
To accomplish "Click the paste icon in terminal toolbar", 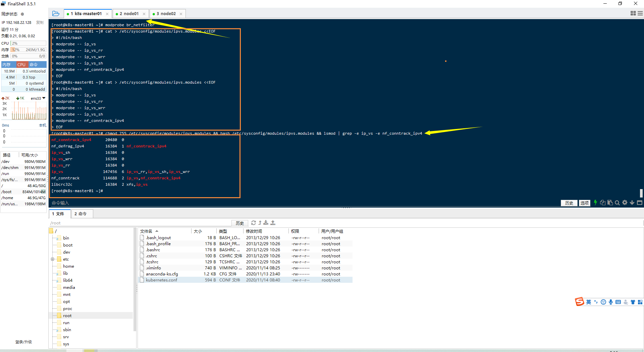I will 610,203.
